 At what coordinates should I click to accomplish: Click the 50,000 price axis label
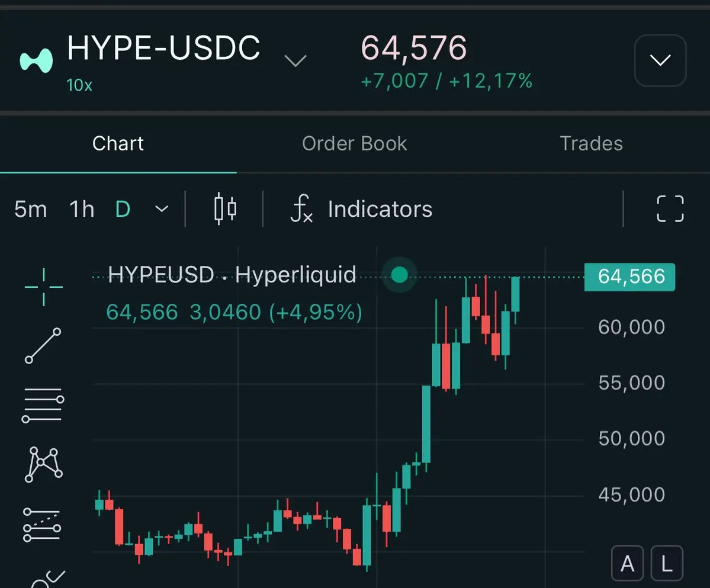632,439
